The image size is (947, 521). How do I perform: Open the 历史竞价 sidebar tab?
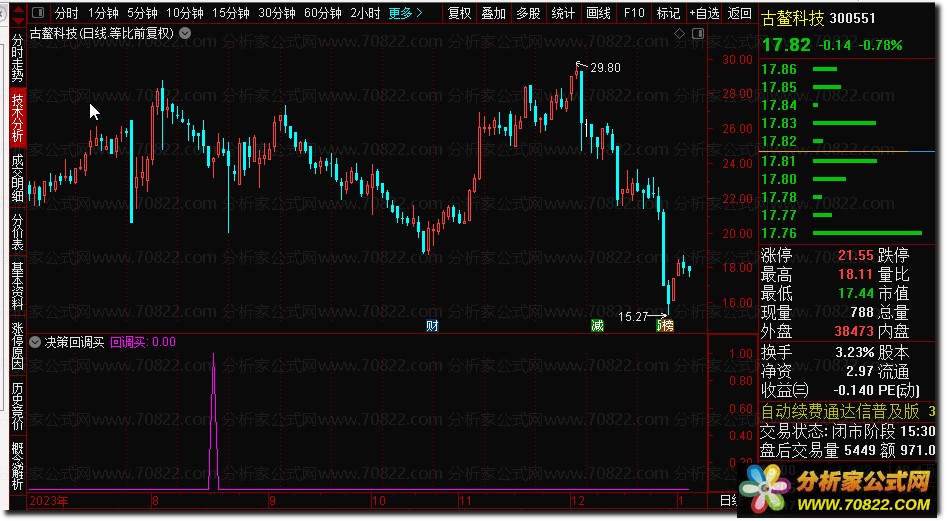(x=18, y=406)
